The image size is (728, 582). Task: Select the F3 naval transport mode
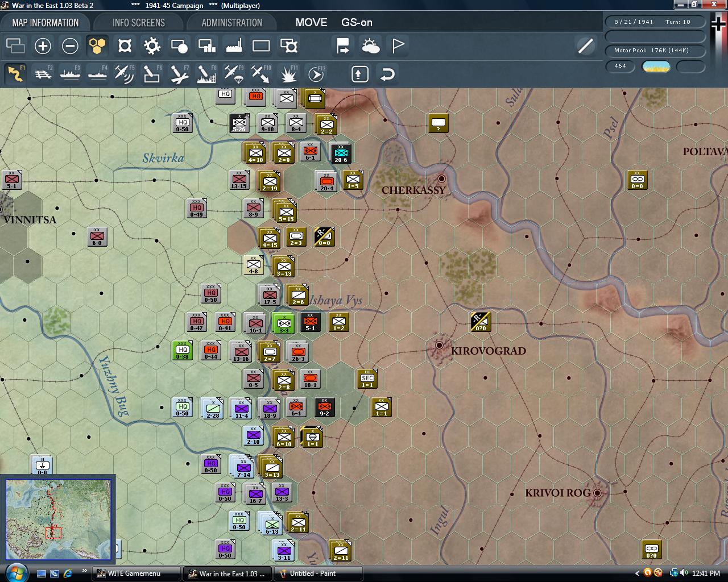[70, 74]
